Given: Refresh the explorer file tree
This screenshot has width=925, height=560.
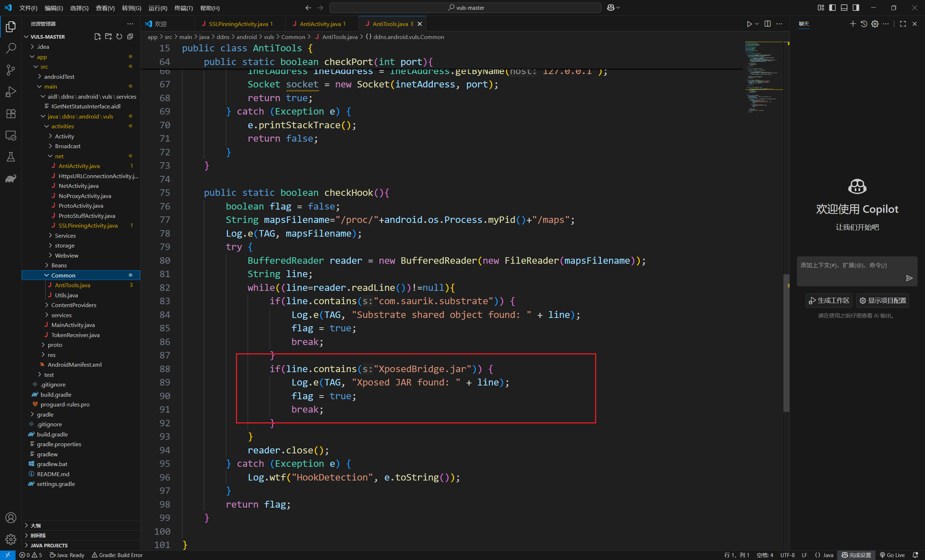Looking at the screenshot, I should (x=119, y=36).
